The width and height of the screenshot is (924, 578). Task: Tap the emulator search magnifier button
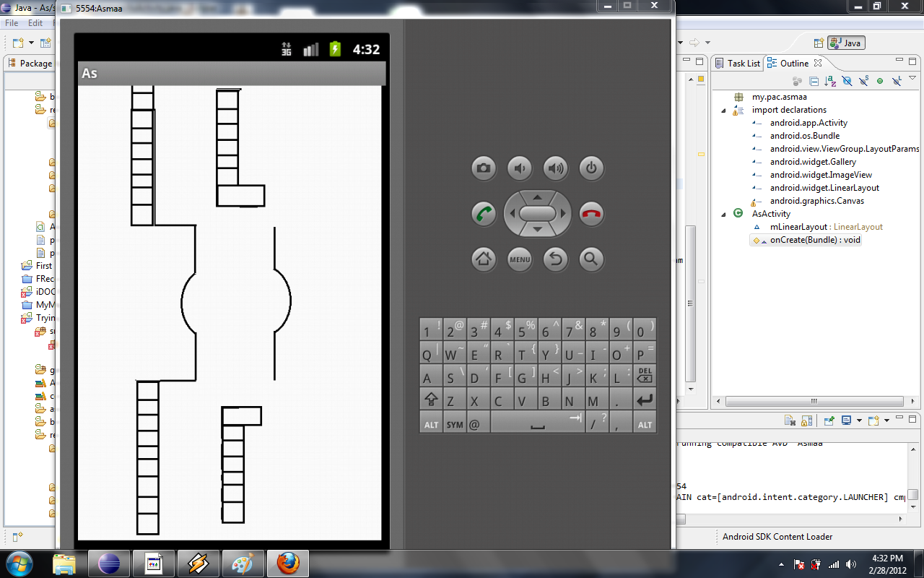coord(591,259)
